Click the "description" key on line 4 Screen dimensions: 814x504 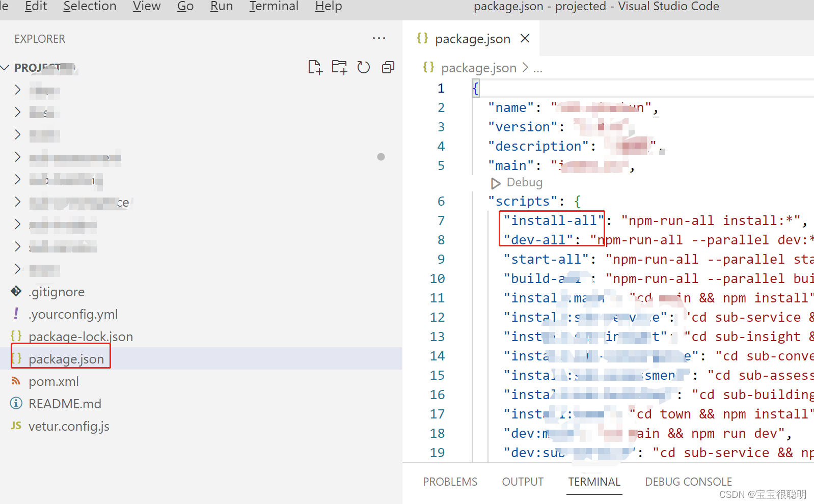click(538, 146)
